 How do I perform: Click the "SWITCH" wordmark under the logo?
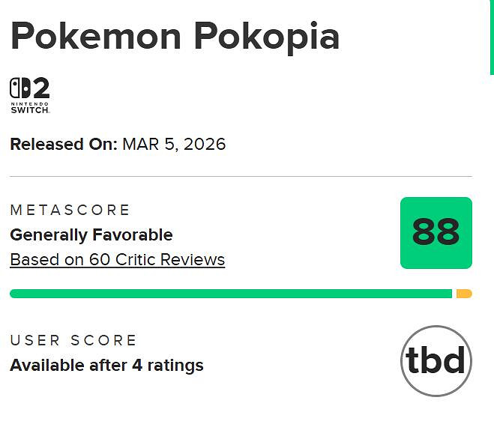(30, 110)
